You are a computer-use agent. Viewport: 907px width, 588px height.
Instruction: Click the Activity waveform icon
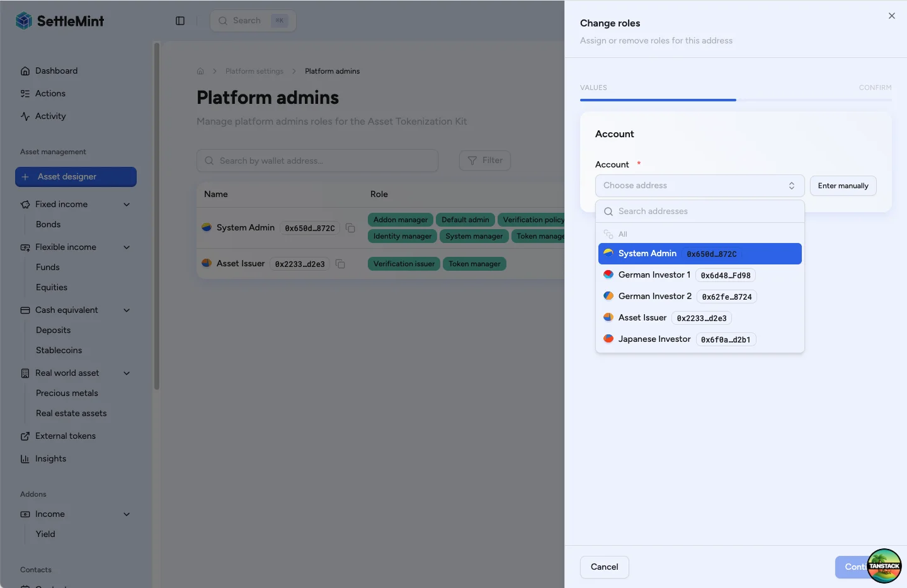tap(25, 116)
